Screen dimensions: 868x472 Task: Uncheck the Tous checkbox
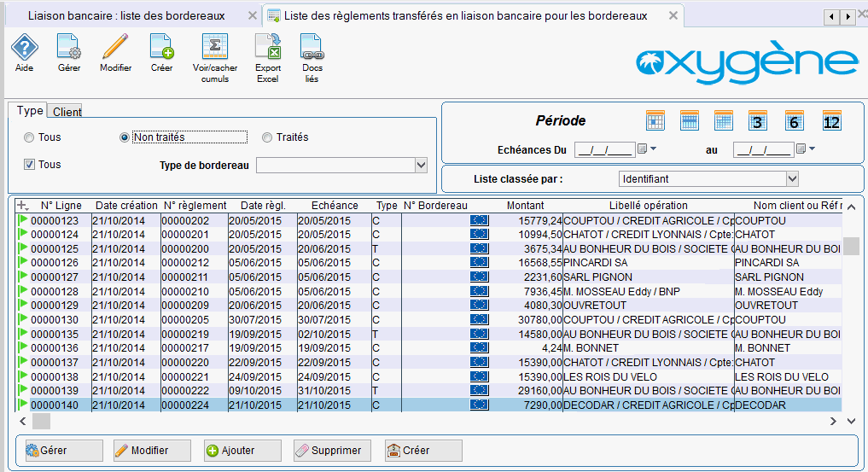tap(29, 165)
